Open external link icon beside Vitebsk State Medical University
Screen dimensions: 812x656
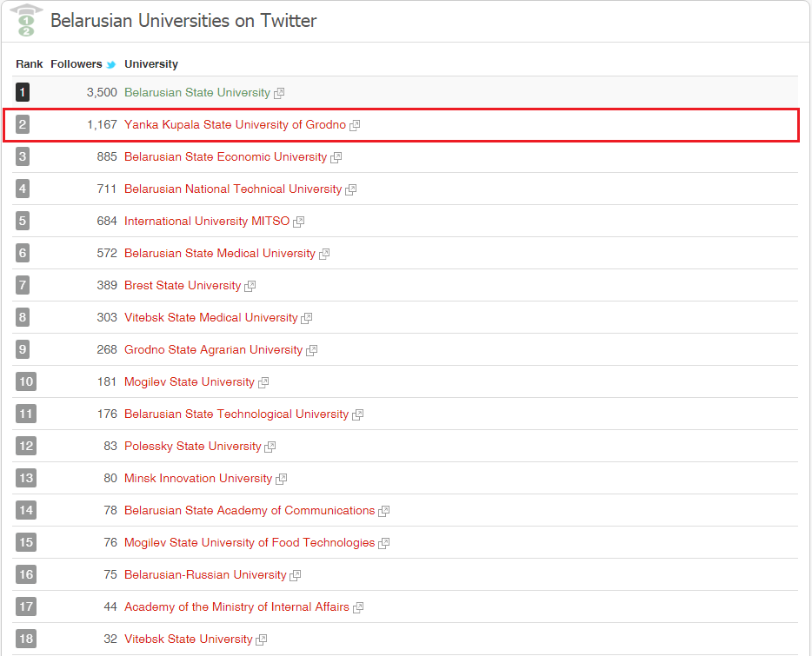coord(307,318)
